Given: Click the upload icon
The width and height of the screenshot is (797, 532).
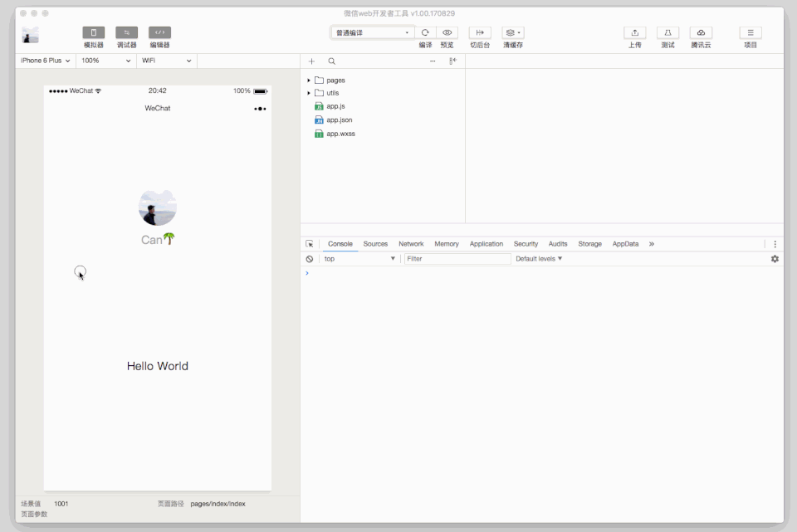Looking at the screenshot, I should tap(635, 32).
